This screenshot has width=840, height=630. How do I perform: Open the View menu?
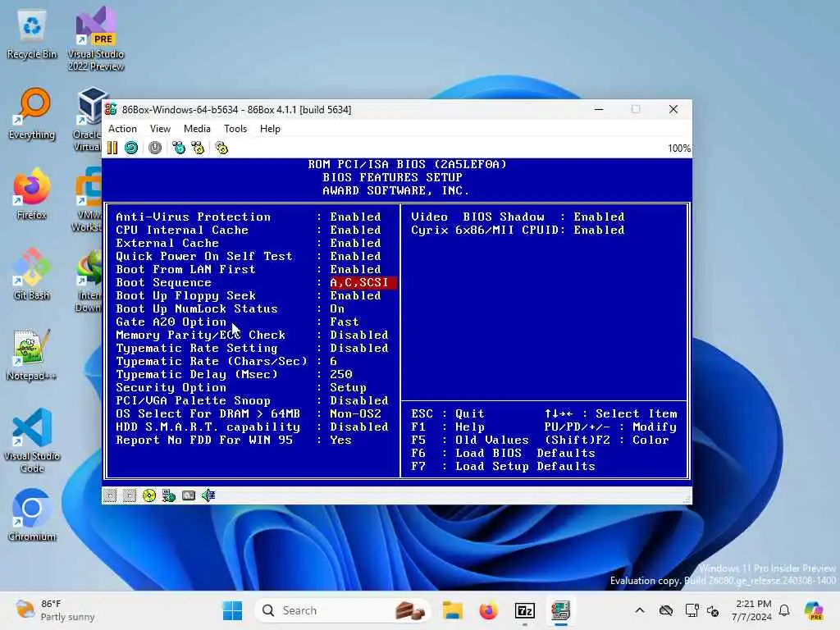pyautogui.click(x=160, y=129)
